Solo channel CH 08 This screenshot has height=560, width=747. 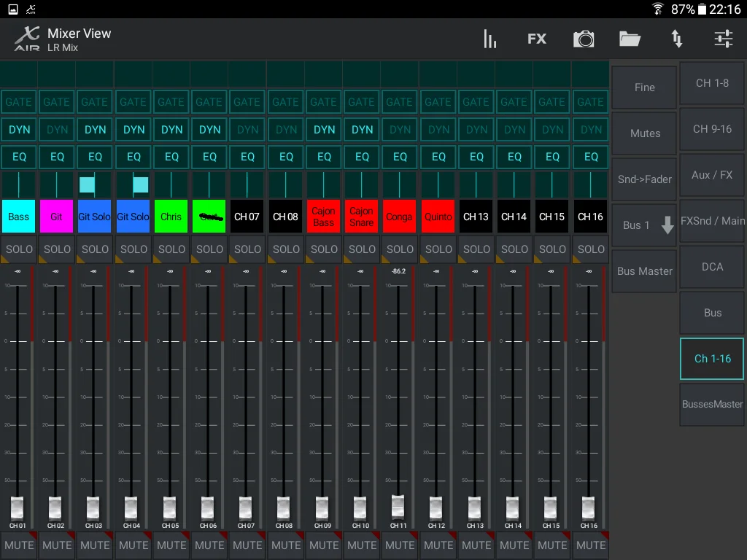tap(286, 249)
